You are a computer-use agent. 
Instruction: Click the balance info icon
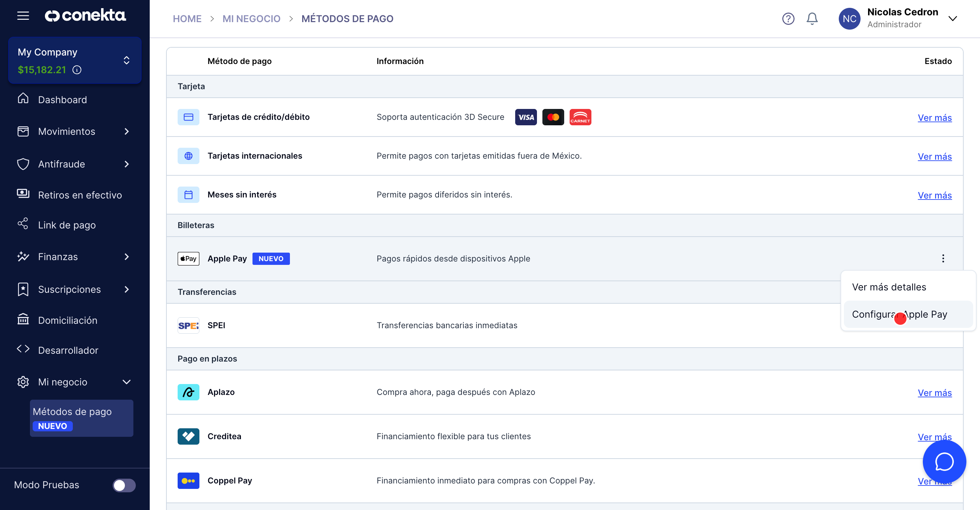tap(77, 70)
